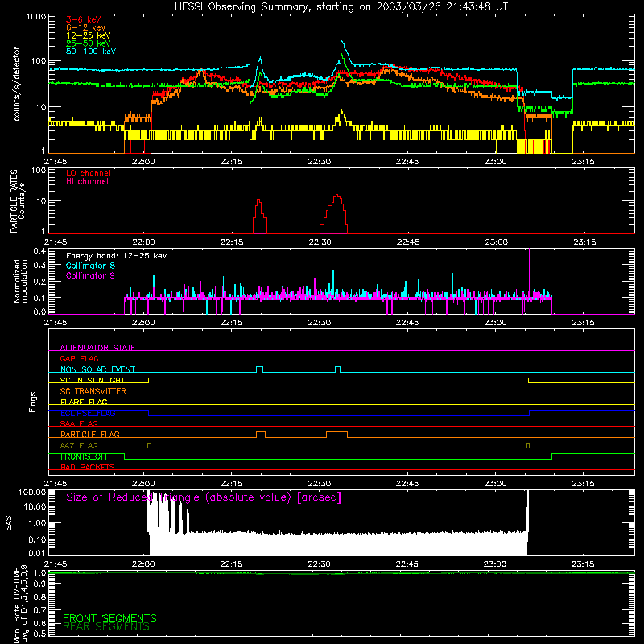644x644 pixels.
Task: Click the SC_IN_SUNLIGHT rising edge near 22:00
Action: tap(149, 380)
